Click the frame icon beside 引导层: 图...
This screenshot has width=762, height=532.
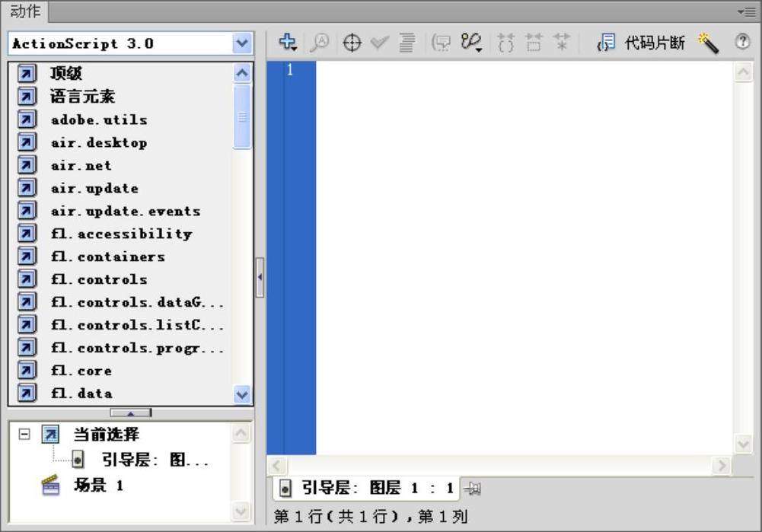pos(78,459)
